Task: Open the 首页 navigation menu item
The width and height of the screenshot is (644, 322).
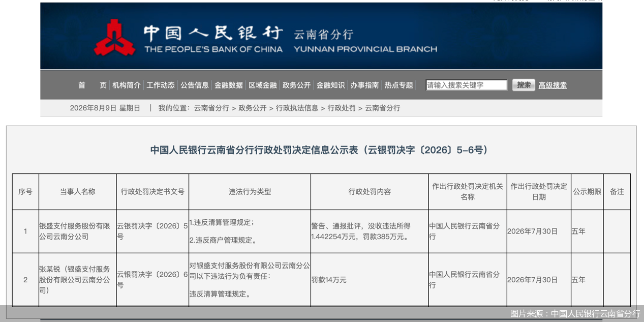Action: tap(93, 85)
